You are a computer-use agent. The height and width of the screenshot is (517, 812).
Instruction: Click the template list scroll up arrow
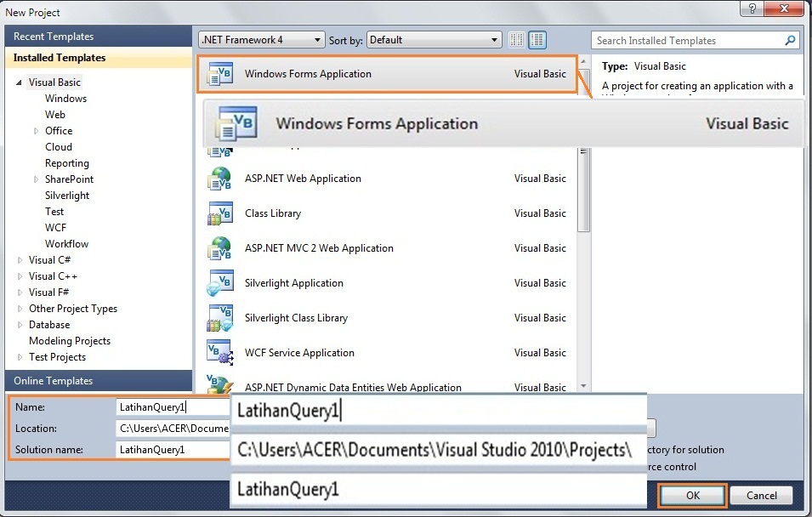coord(583,61)
